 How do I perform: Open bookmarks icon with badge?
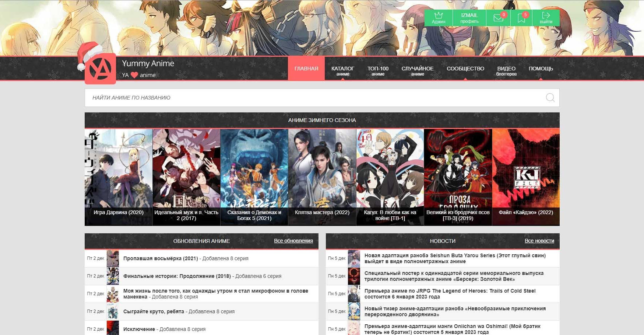521,18
